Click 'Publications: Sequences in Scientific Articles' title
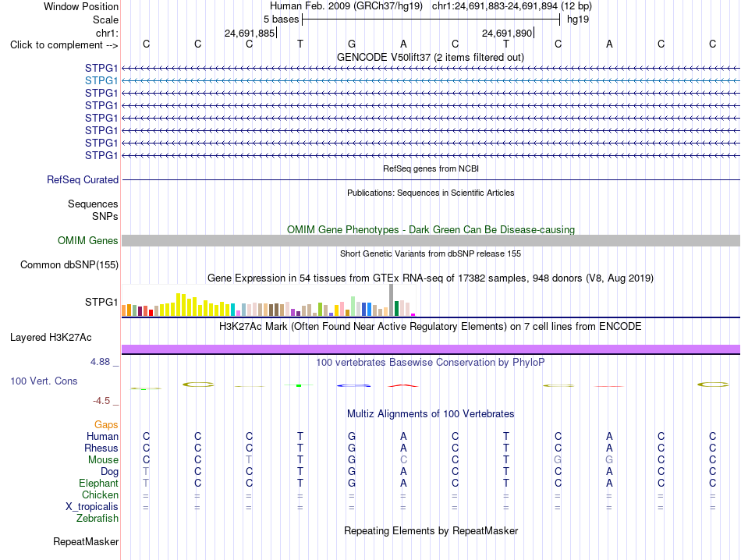 pyautogui.click(x=431, y=193)
